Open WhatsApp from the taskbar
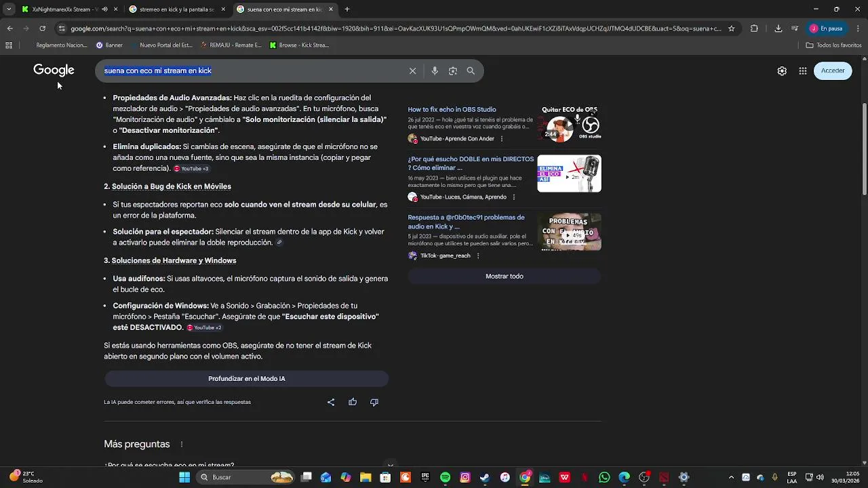Viewport: 868px width, 488px height. point(604,477)
